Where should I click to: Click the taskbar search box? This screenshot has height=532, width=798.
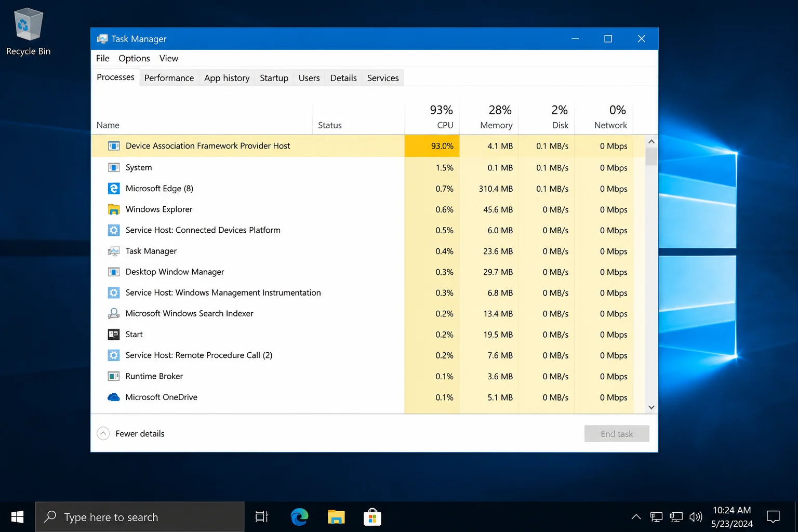(140, 517)
